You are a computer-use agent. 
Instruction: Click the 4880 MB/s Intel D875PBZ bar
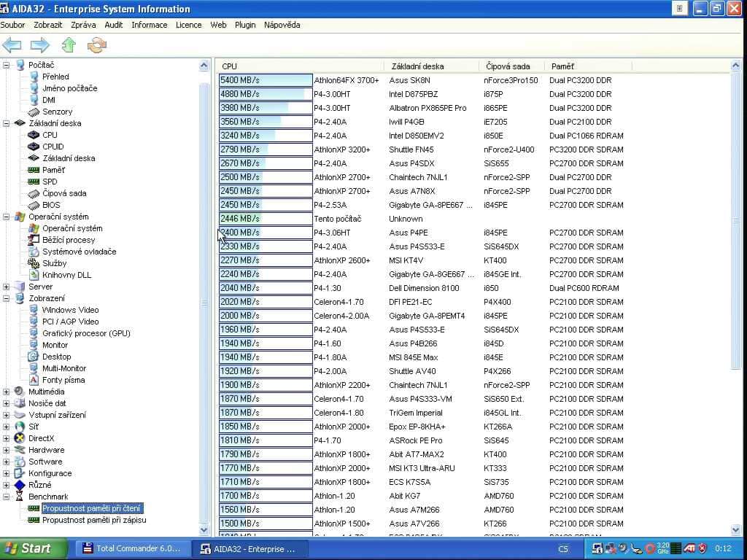click(x=266, y=94)
